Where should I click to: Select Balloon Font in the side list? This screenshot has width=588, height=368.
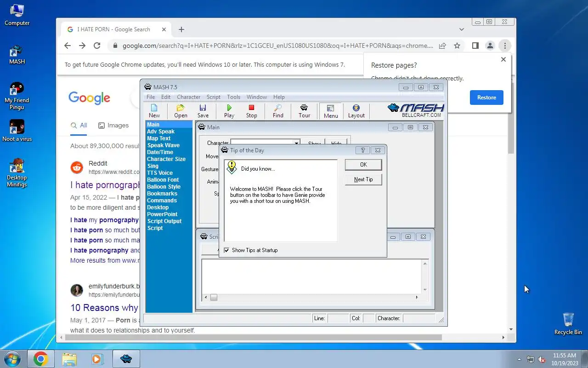coord(163,180)
